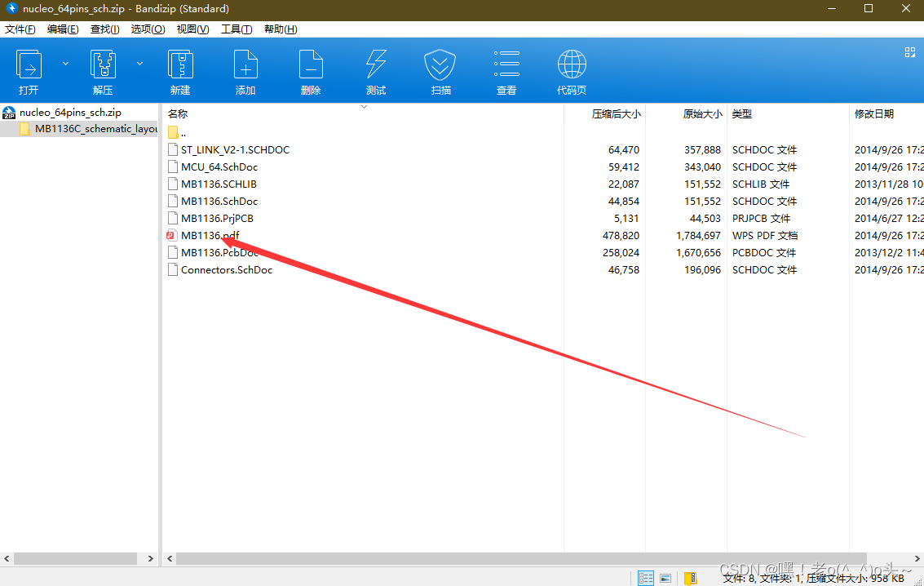Viewport: 924px width, 586px height.
Task: Click the 1,670,656 original size cell
Action: tap(698, 252)
